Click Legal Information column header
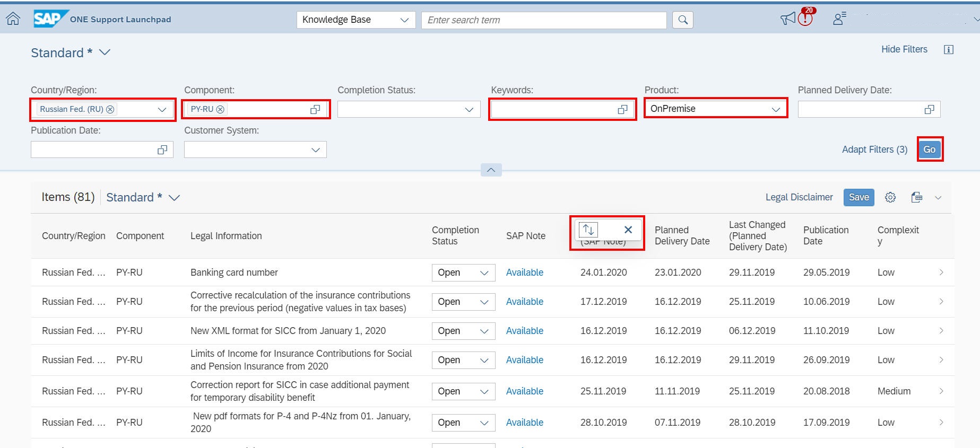The height and width of the screenshot is (448, 980). (226, 236)
